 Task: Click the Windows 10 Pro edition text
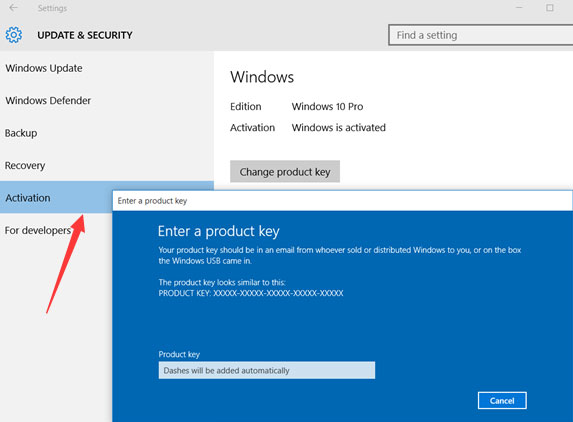(x=327, y=107)
